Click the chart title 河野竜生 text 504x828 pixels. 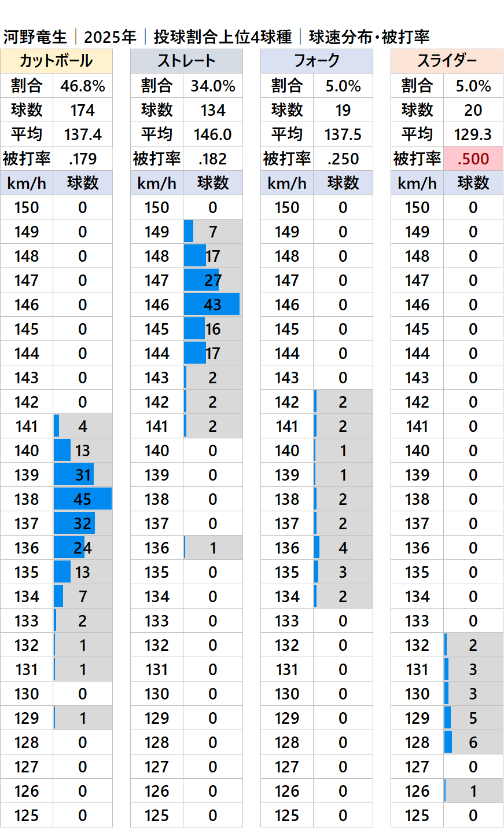tap(35, 37)
